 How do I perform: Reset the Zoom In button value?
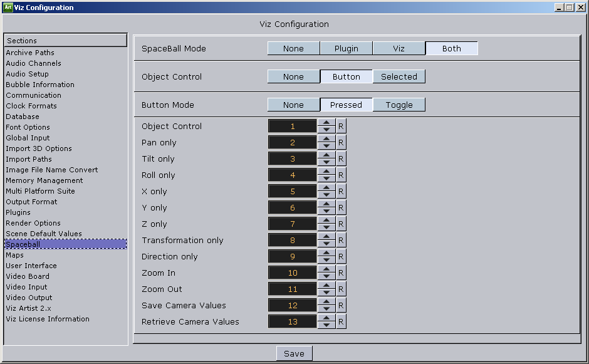coord(341,273)
